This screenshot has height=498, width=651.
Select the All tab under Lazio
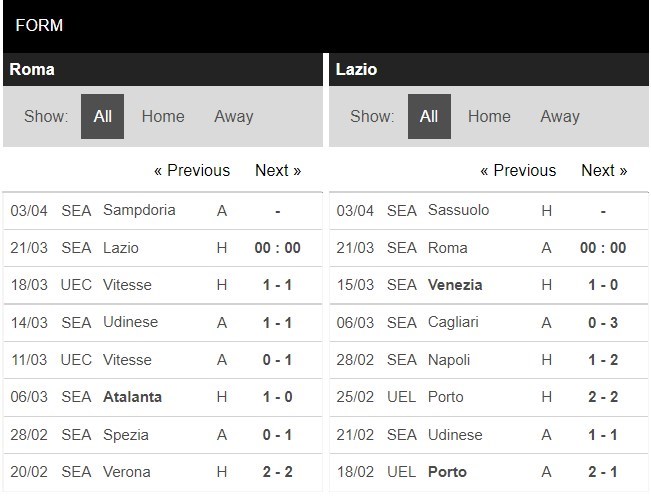click(429, 116)
